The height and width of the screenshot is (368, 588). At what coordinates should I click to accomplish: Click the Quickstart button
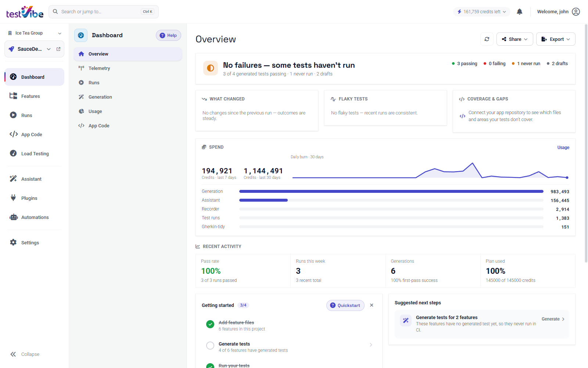coord(345,305)
